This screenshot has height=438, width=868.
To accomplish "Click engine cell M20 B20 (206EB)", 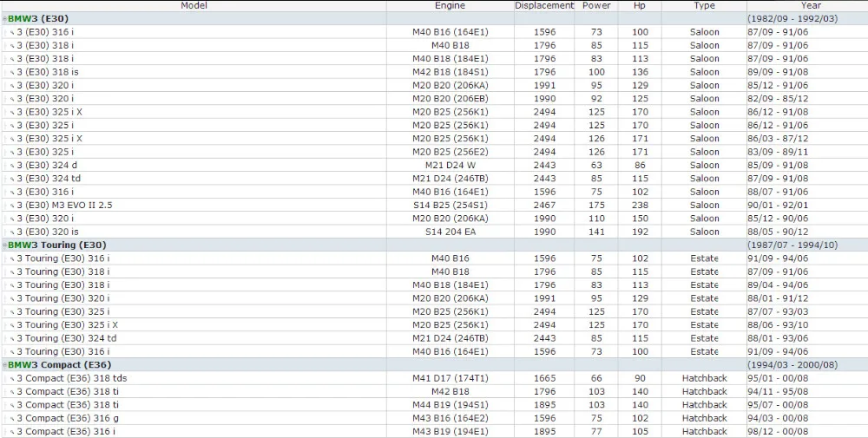I will [x=450, y=98].
